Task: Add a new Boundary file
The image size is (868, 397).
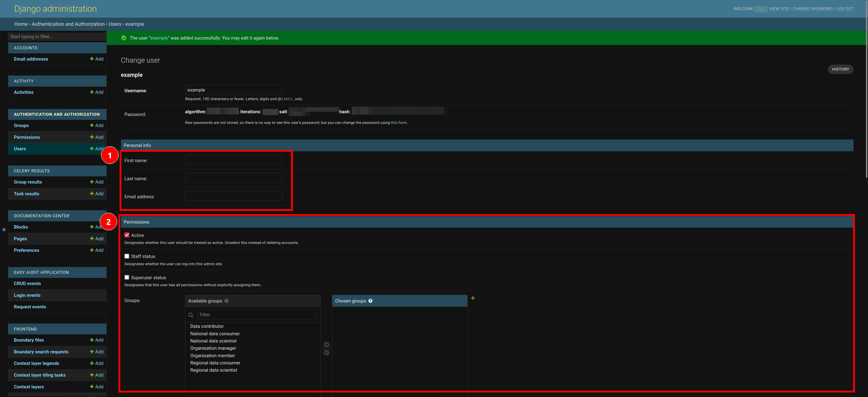Action: pyautogui.click(x=97, y=340)
